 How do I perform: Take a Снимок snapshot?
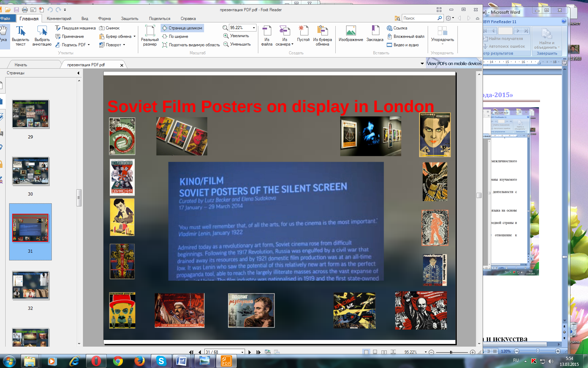point(109,28)
